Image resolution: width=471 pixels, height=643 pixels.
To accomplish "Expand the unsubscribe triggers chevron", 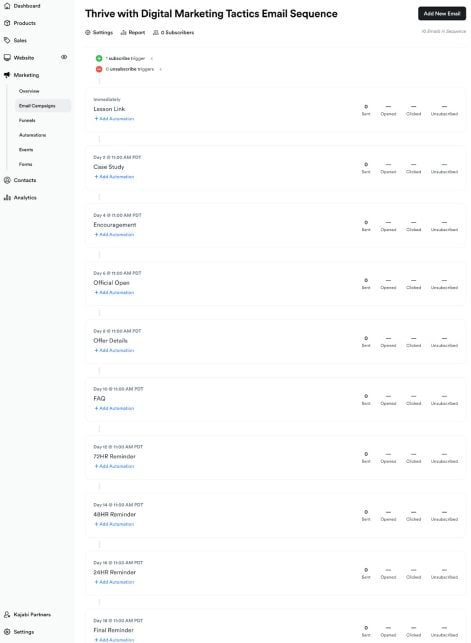I will pos(160,69).
